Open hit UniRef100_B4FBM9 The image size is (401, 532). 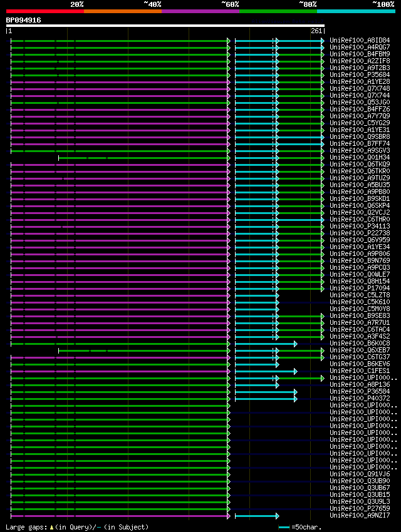point(360,54)
